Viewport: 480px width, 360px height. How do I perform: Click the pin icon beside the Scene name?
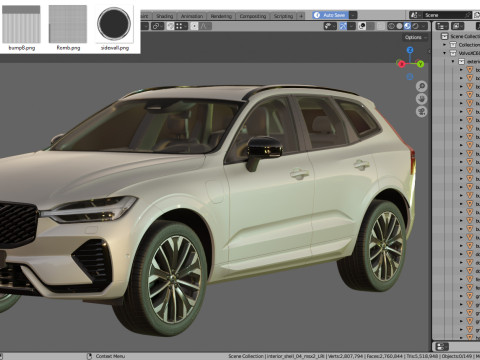point(468,15)
